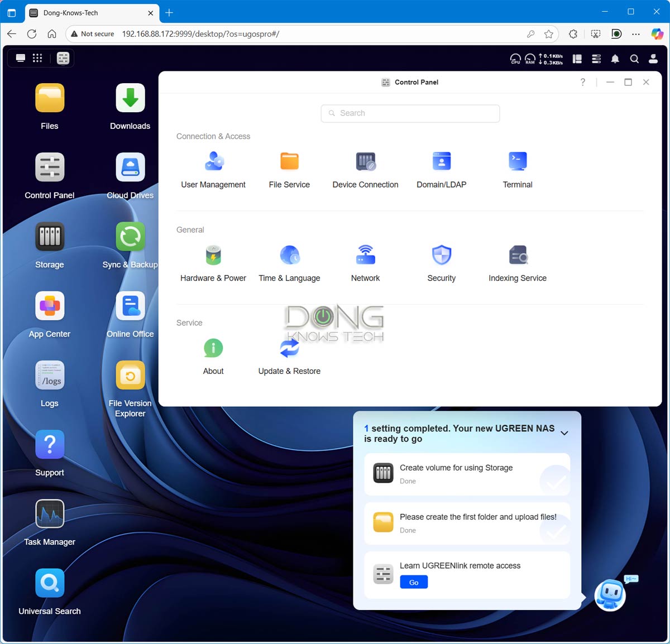The width and height of the screenshot is (670, 644).
Task: Click the network speed indicator
Action: (551, 59)
